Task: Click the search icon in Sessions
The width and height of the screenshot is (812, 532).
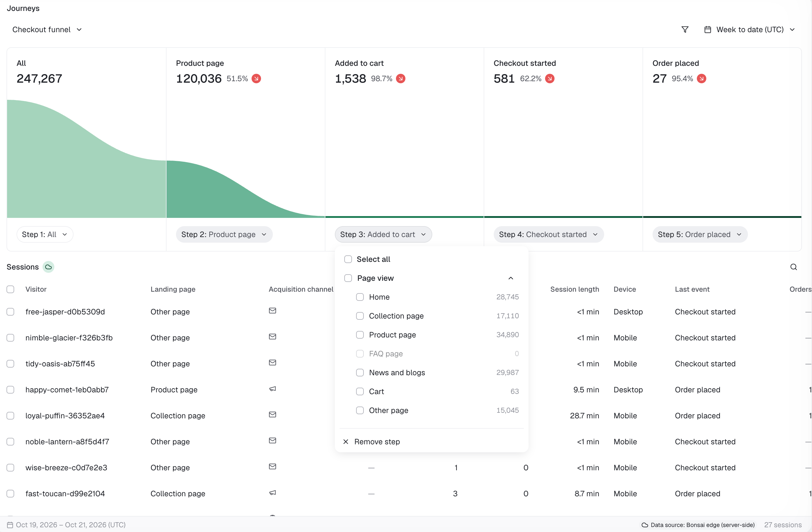Action: pos(794,267)
